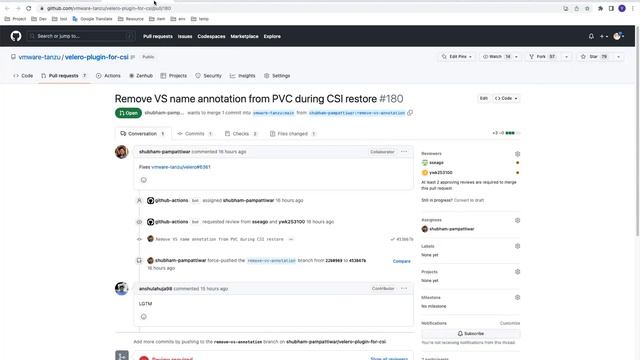This screenshot has width=640, height=360.
Task: Open browser extensions puzzle icon
Action: [600, 8]
